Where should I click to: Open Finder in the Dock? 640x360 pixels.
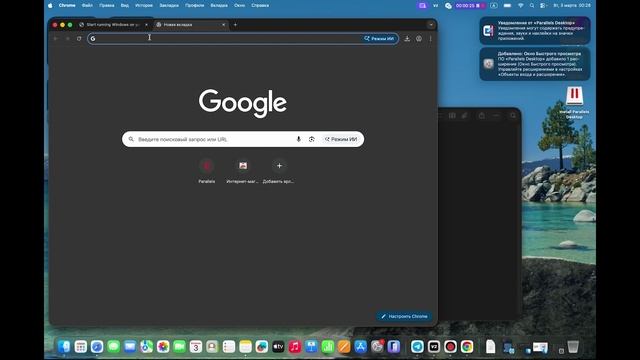pyautogui.click(x=64, y=347)
